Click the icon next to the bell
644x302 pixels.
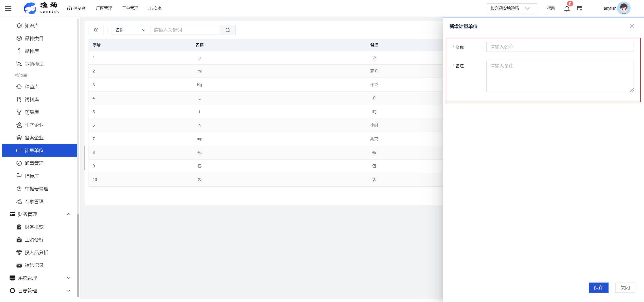tap(580, 9)
